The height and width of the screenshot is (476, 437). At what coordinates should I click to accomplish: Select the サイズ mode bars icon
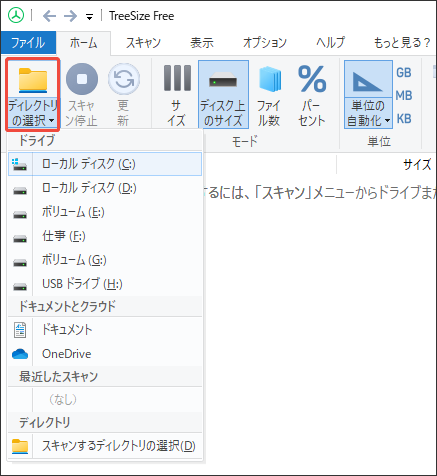click(177, 78)
